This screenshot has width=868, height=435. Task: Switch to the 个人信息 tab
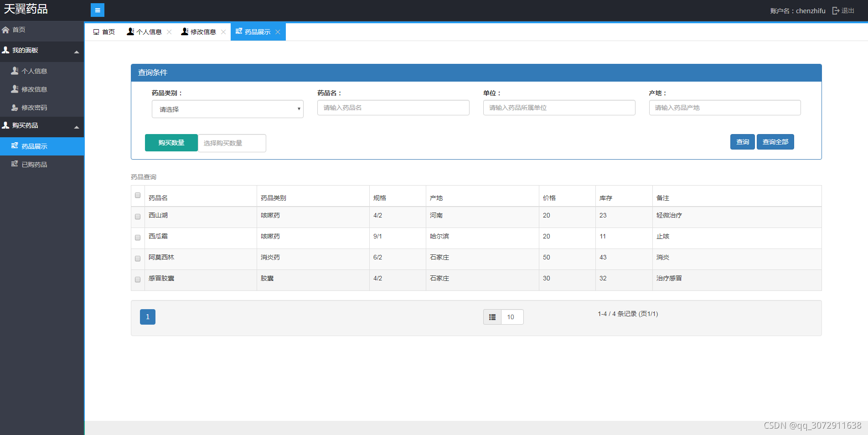[149, 32]
